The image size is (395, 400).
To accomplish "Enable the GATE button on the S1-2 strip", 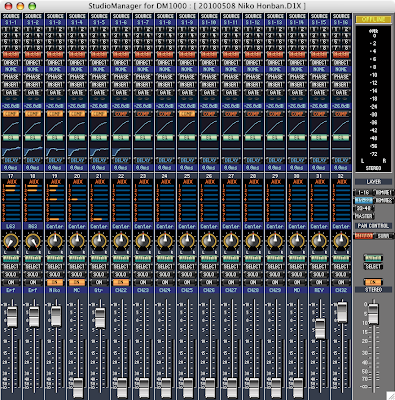I will 33,92.
